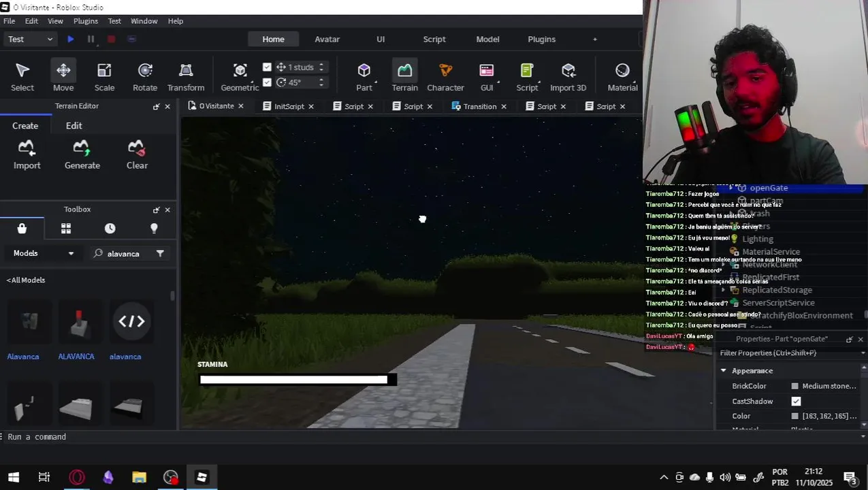The height and width of the screenshot is (490, 868).
Task: Click Clear terrain icon
Action: coord(137,154)
